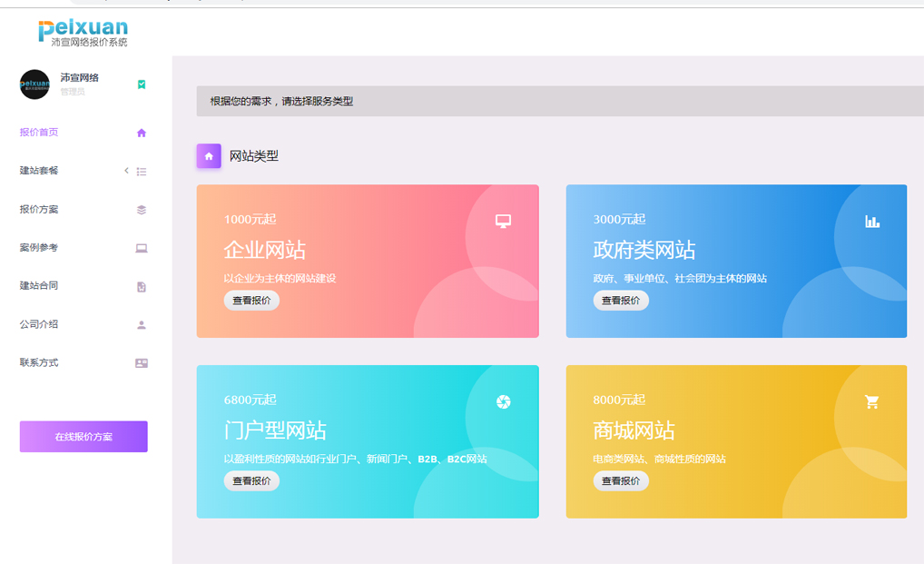Collapse the 建站套餐 menu via its chevron
The height and width of the screenshot is (564, 924).
coord(126,171)
